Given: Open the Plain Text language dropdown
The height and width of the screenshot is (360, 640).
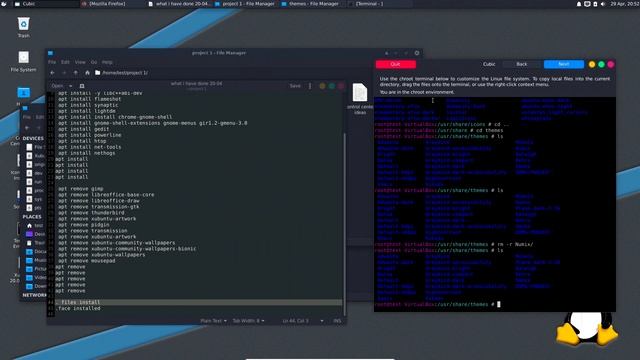Looking at the screenshot, I should pyautogui.click(x=213, y=321).
